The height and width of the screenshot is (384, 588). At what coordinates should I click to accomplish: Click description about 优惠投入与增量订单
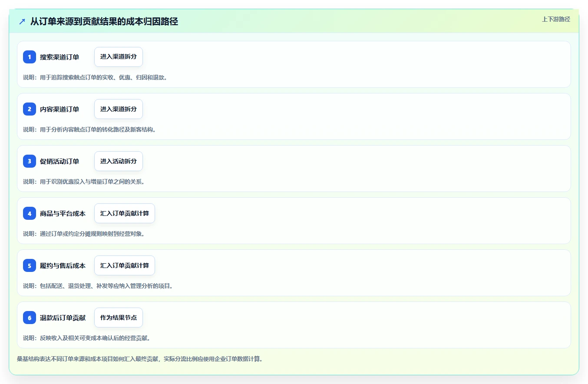coord(84,182)
